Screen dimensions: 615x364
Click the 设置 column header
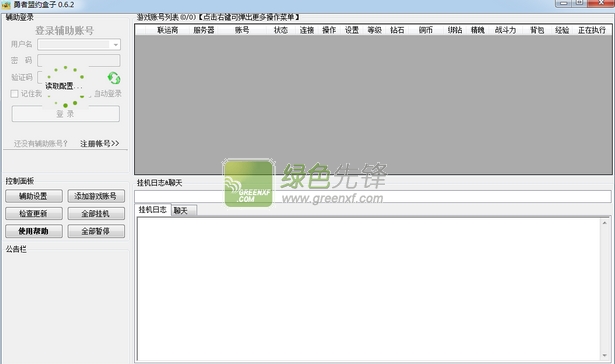tap(352, 30)
